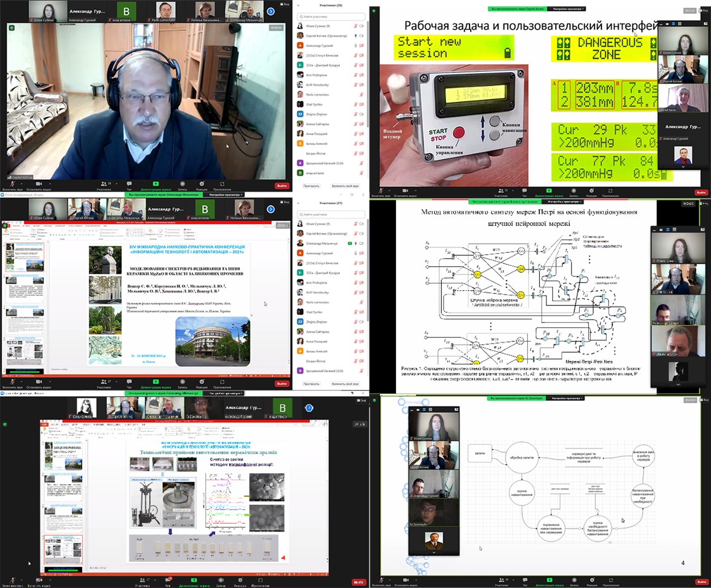Click search field in Участники (26) panel

[x=330, y=17]
